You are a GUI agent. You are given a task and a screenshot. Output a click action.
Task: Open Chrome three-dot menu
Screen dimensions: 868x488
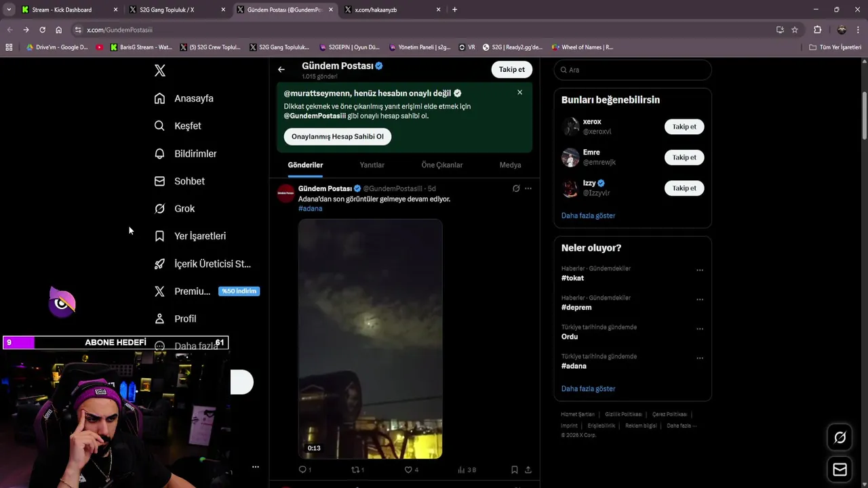[859, 30]
